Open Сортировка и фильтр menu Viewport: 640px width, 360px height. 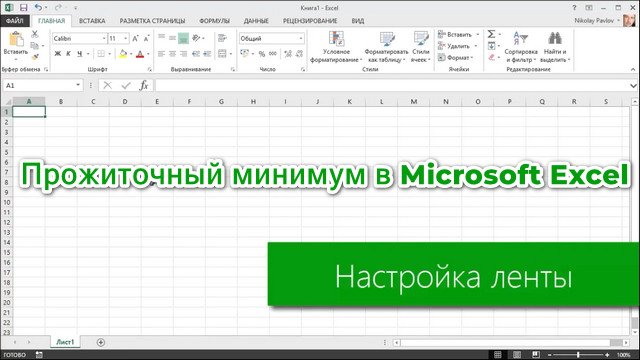(x=521, y=47)
